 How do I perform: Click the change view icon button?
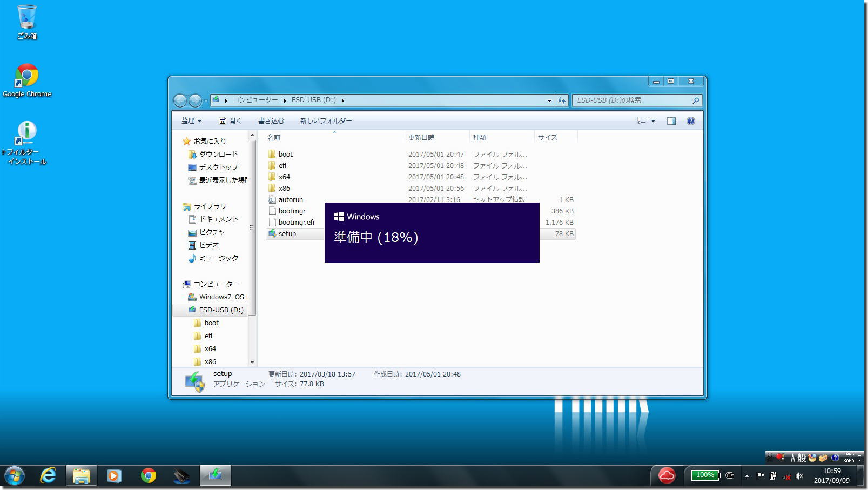(642, 121)
